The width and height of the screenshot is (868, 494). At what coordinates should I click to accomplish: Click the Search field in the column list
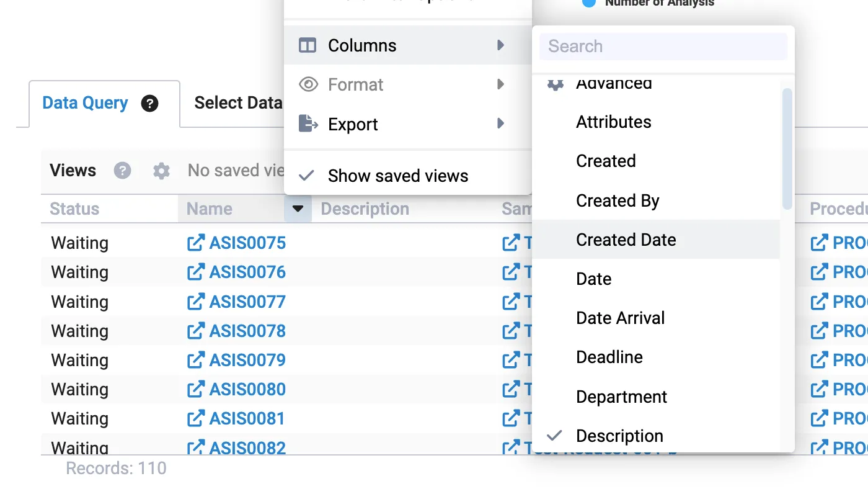[x=663, y=46]
